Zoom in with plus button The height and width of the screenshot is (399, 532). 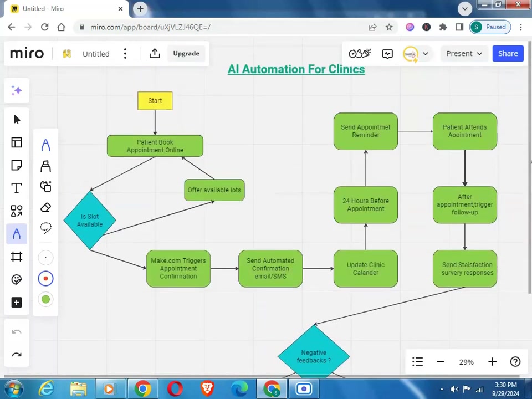[x=492, y=362]
